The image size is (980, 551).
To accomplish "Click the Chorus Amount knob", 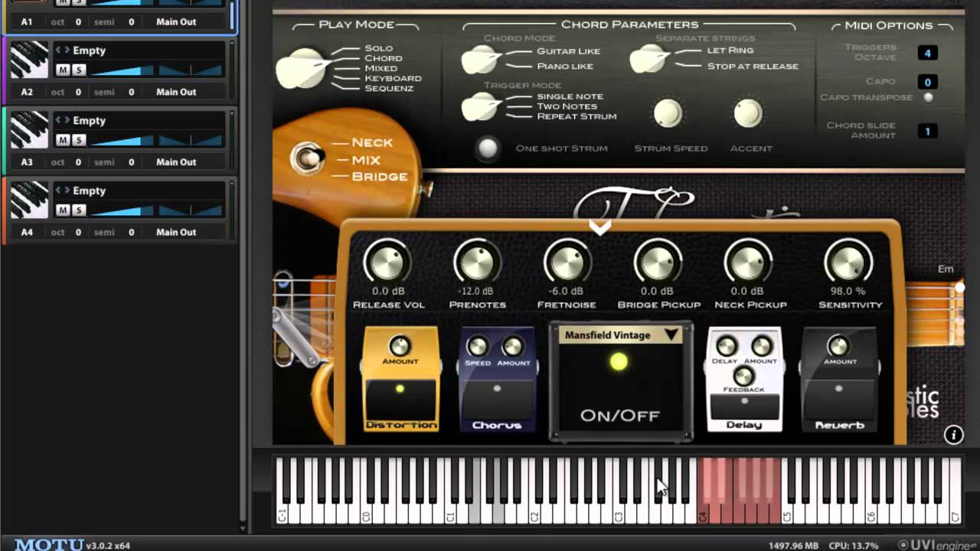I will point(512,347).
